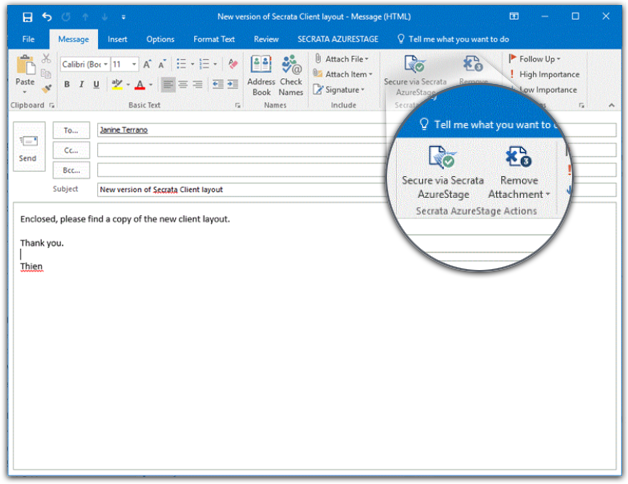Expand the font color arrow
This screenshot has height=484, width=628.
coord(151,85)
